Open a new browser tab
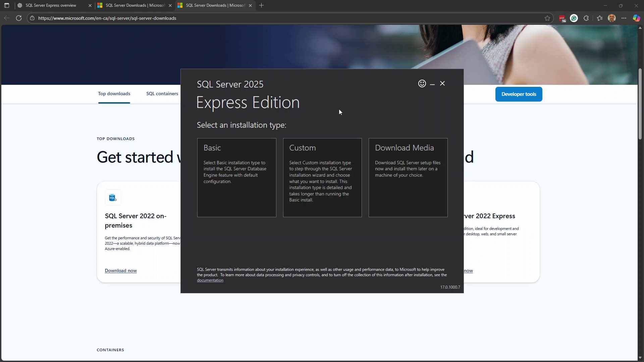Viewport: 644px width, 362px height. 262,5
